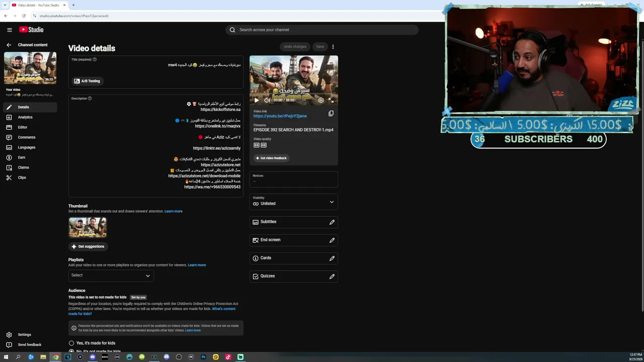Click the browser address bar URL

(x=74, y=16)
